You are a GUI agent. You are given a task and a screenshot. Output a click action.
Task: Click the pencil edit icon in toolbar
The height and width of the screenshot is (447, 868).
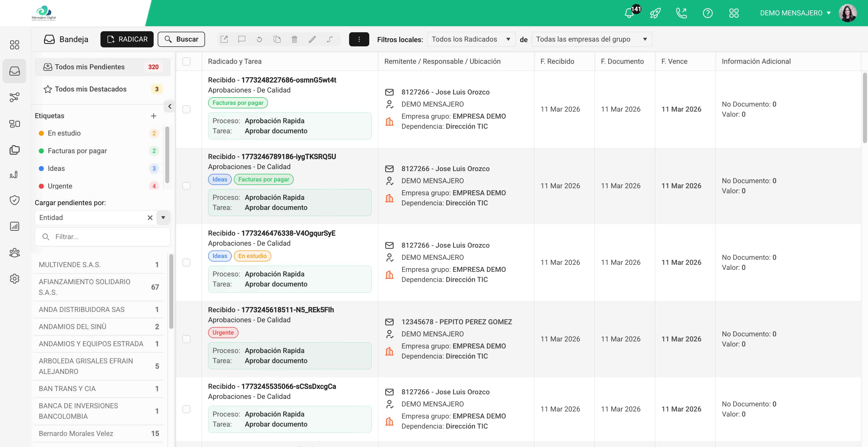pos(312,39)
